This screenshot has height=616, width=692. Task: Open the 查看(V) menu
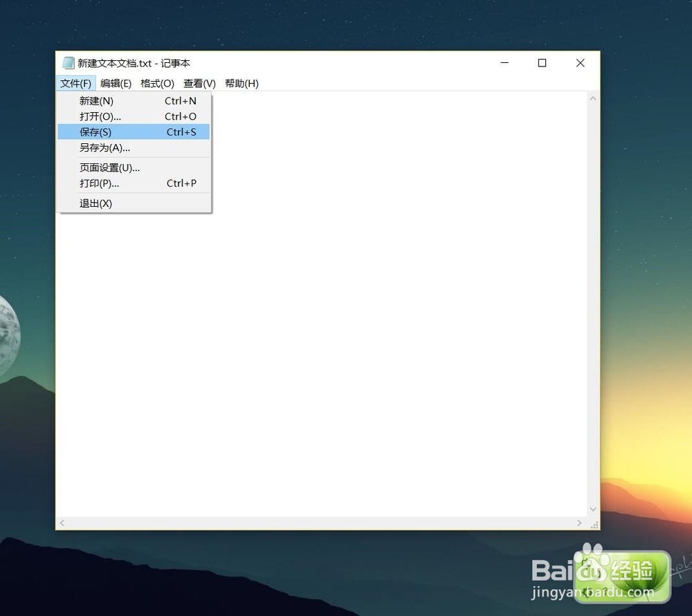[x=199, y=83]
